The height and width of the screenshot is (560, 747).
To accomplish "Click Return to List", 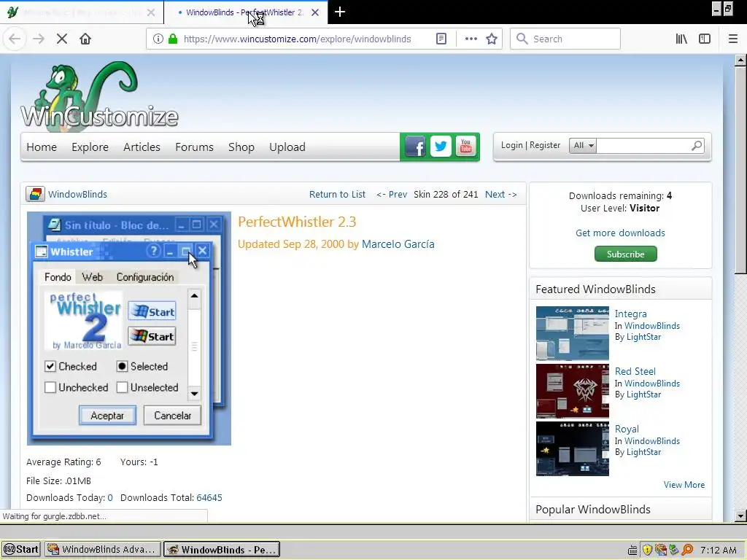I will coord(337,194).
